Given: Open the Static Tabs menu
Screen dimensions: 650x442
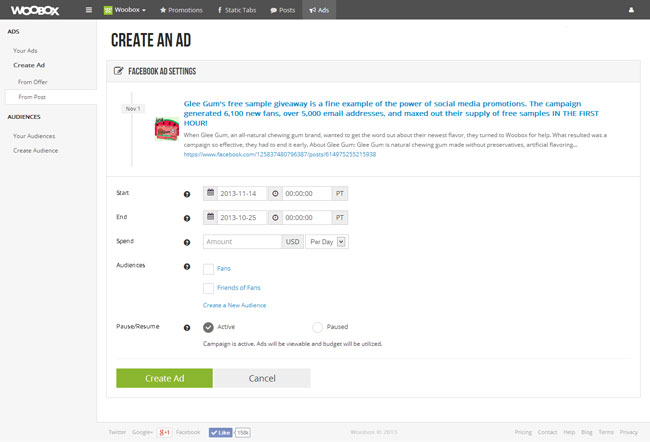Looking at the screenshot, I should pyautogui.click(x=237, y=10).
